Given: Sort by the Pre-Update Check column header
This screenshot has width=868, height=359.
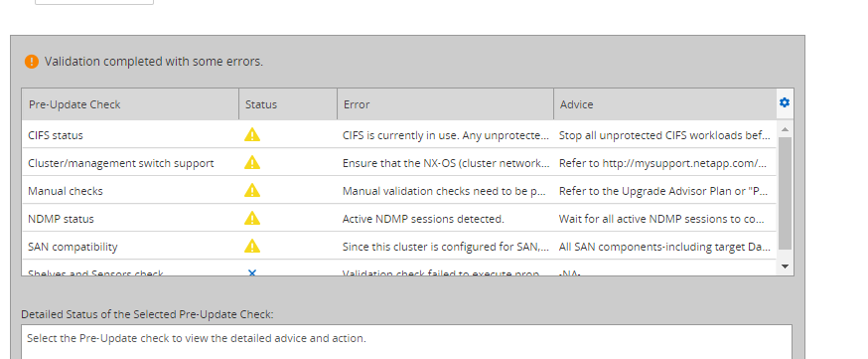Looking at the screenshot, I should (x=130, y=104).
